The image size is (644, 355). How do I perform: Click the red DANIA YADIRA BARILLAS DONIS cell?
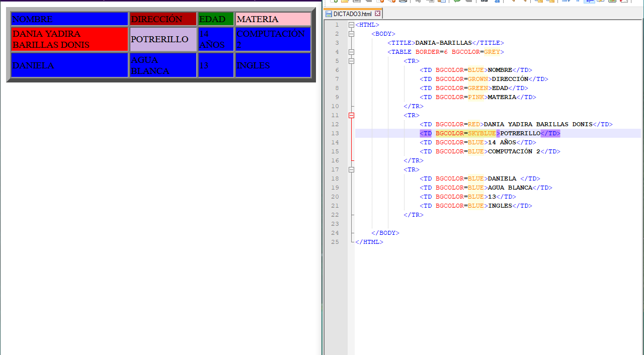tap(69, 39)
